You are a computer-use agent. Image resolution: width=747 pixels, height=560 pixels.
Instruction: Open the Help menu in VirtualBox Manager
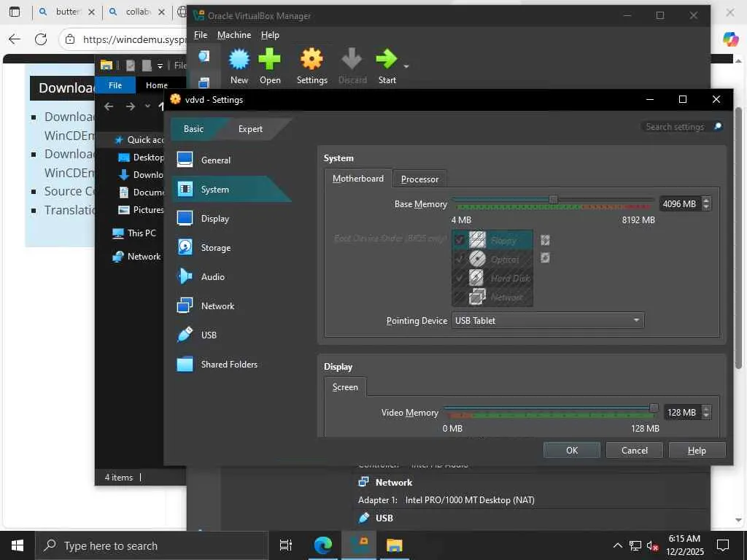(x=270, y=35)
